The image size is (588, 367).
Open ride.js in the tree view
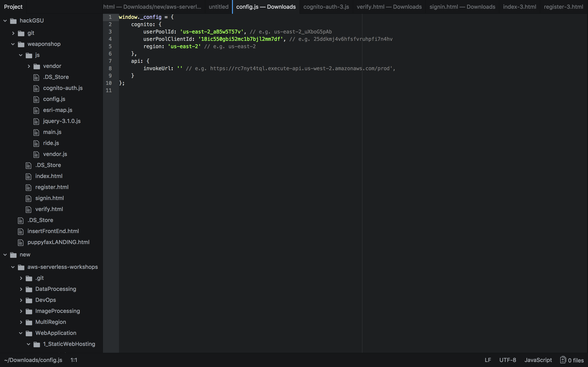pos(51,143)
